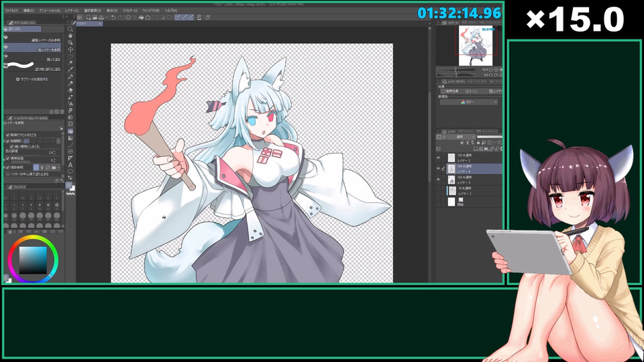This screenshot has width=644, height=362.
Task: Hide レイヤー 2 using its eye icon
Action: (438, 158)
